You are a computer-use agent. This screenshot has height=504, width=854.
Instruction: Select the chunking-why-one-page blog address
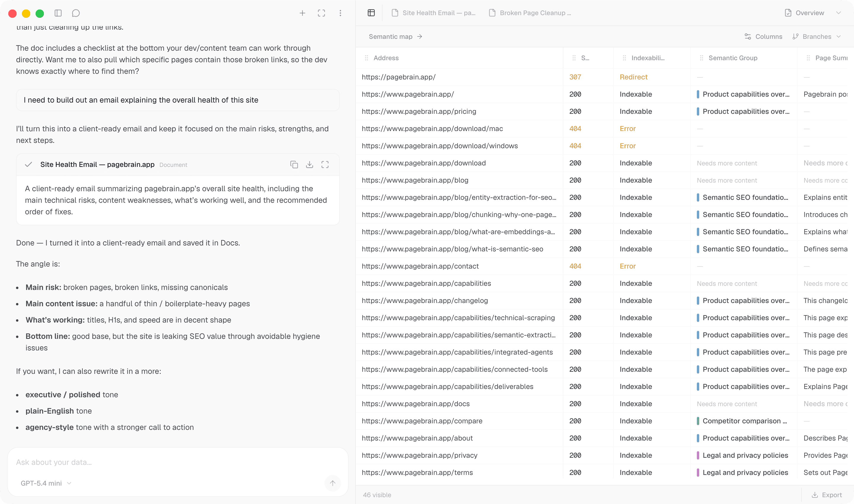[x=459, y=215]
